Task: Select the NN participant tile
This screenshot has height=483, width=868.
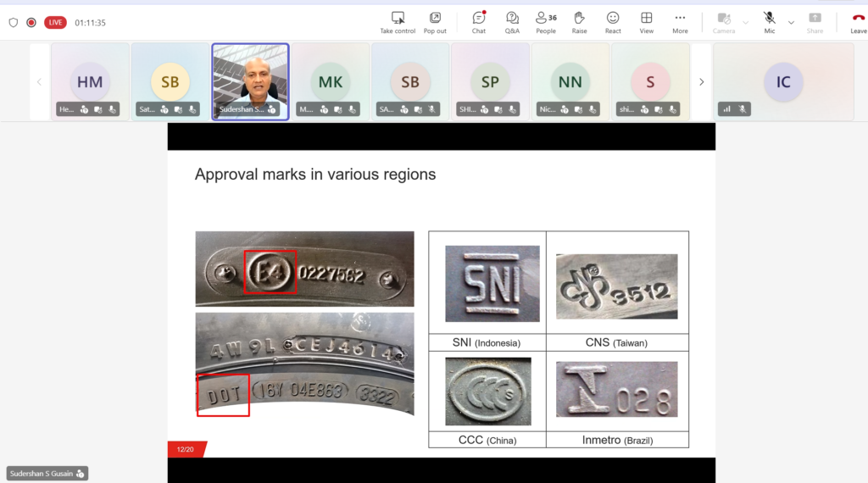Action: [570, 82]
